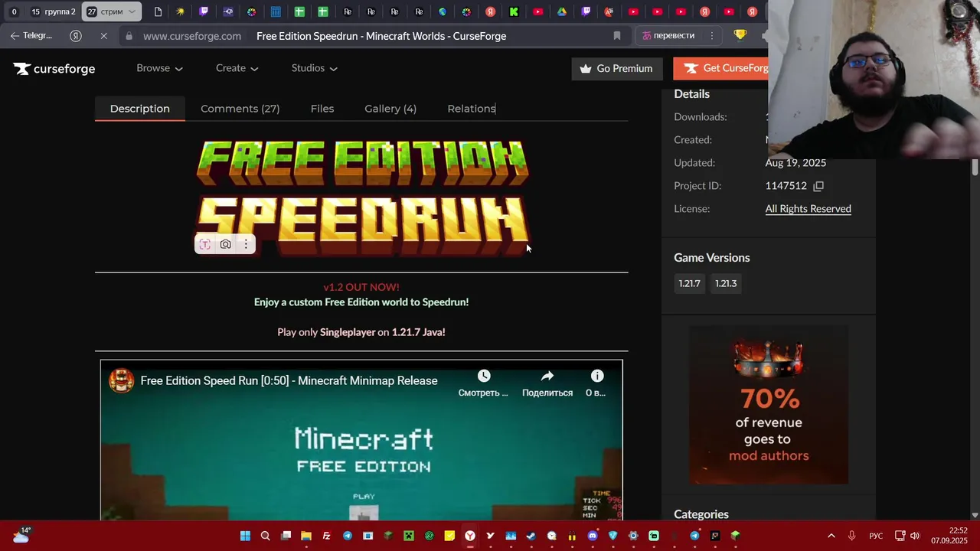
Task: Click the РУС input language indicator
Action: (876, 536)
